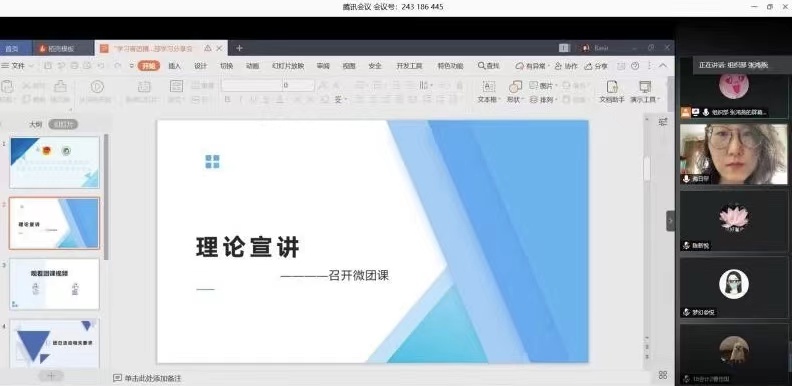Open the grid view icon at bottom right
This screenshot has width=792, height=386.
click(x=663, y=375)
